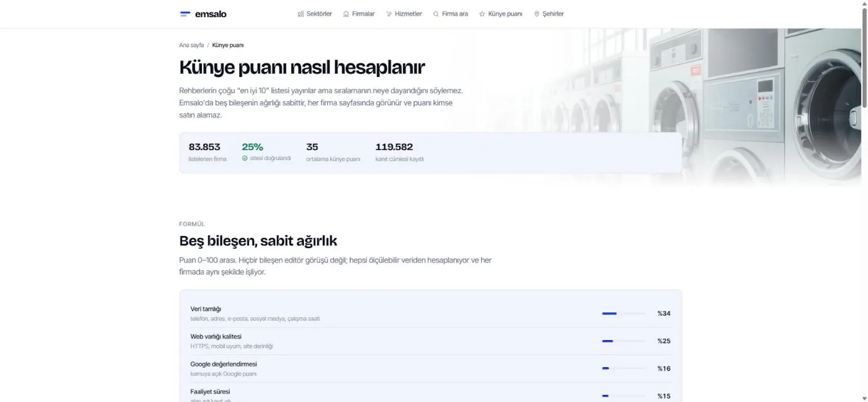
Task: Click the page vertical scrollbar thumb
Action: coord(864,58)
